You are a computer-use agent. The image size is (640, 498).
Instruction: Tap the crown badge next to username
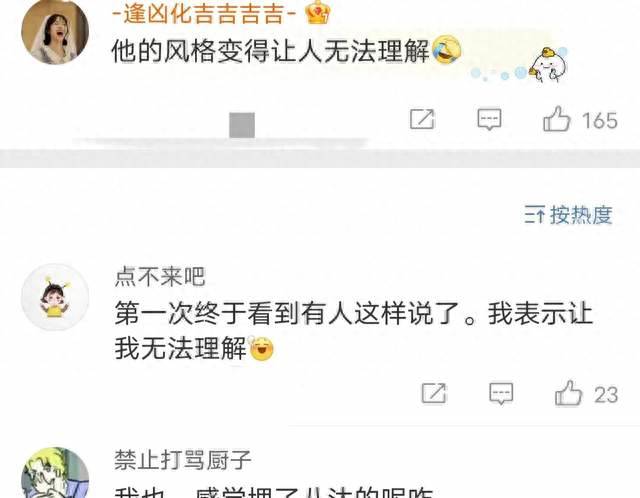pyautogui.click(x=317, y=12)
